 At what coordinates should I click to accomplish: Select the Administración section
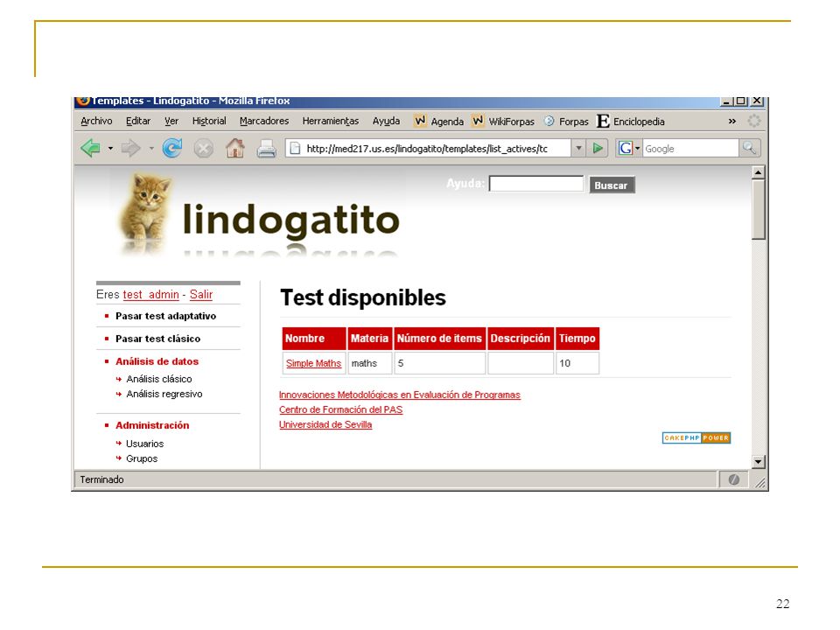[152, 425]
